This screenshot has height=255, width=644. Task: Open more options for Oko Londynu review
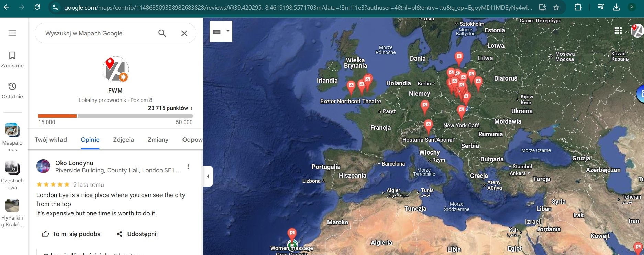pos(188,167)
